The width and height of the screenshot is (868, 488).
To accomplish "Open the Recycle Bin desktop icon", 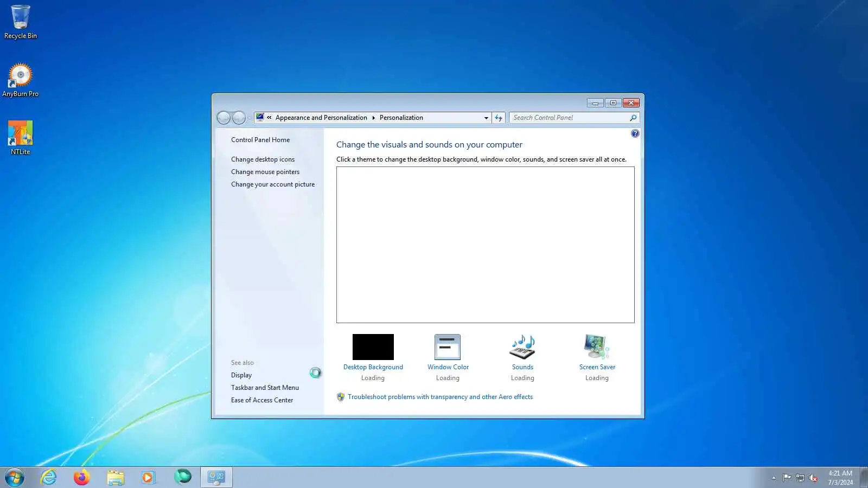I will pyautogui.click(x=21, y=22).
